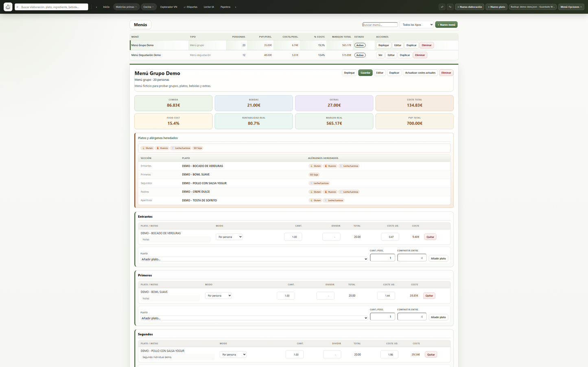Click the undo arrow icon

(442, 7)
